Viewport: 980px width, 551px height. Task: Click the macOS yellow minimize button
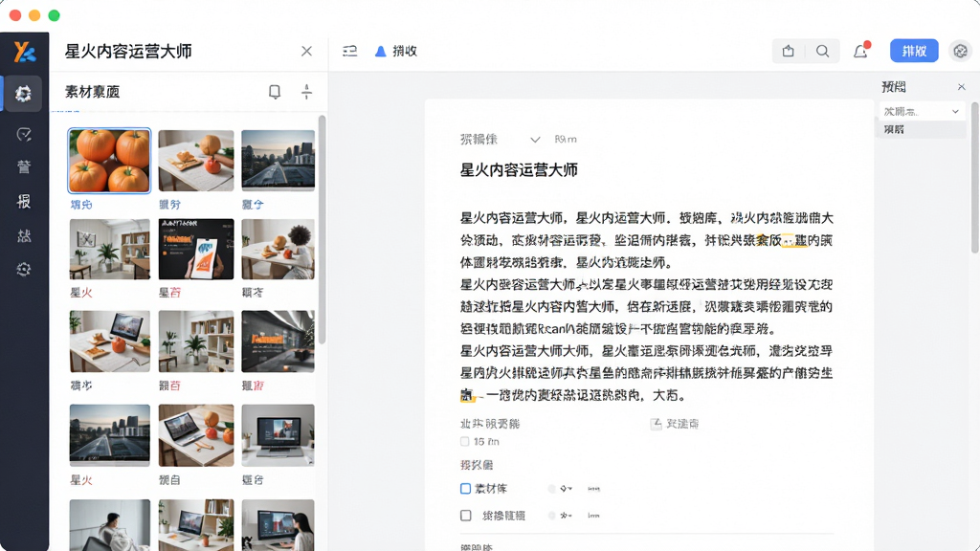[35, 15]
